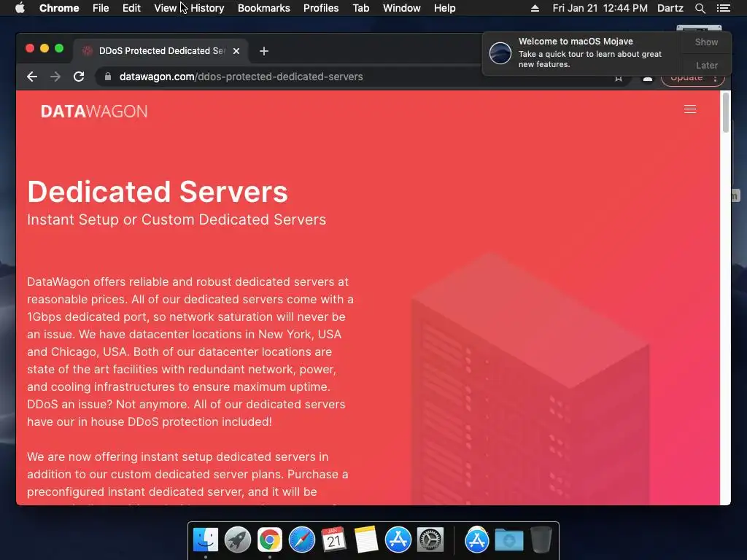Open Launchpad from the Dock
The image size is (747, 560).
(238, 540)
